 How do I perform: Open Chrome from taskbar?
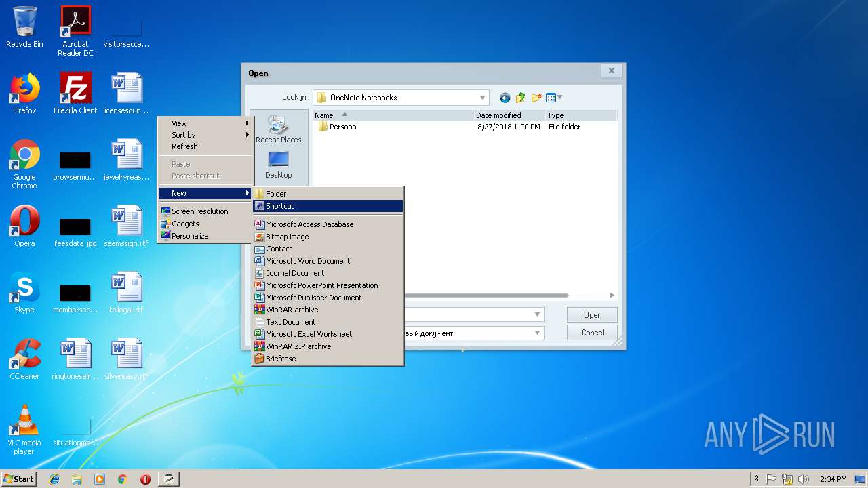[123, 479]
